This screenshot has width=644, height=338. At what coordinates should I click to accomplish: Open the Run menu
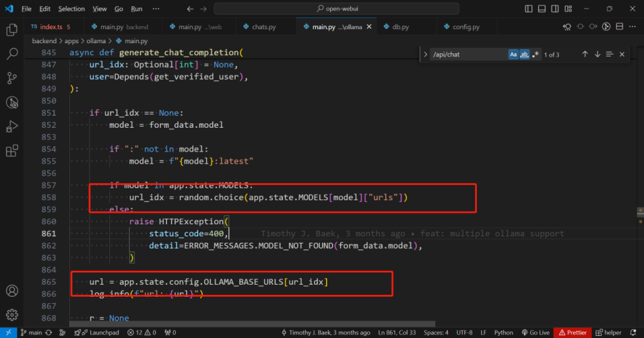tap(137, 9)
